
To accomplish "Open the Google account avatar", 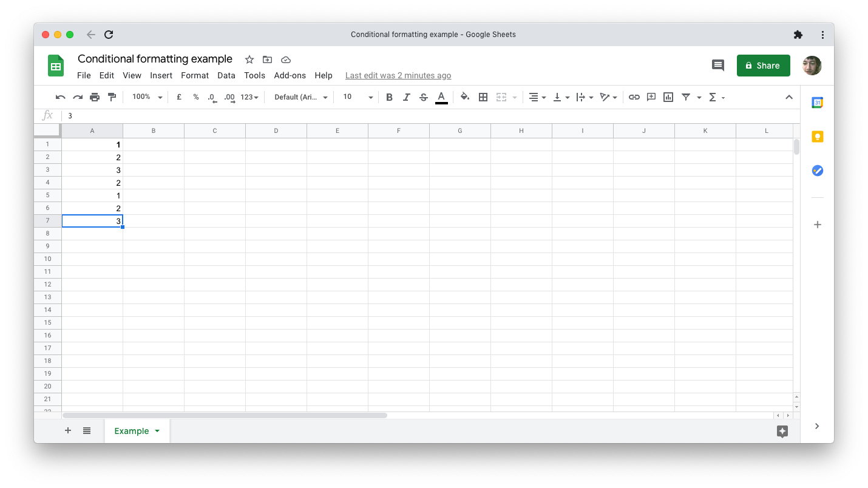I will (x=812, y=66).
